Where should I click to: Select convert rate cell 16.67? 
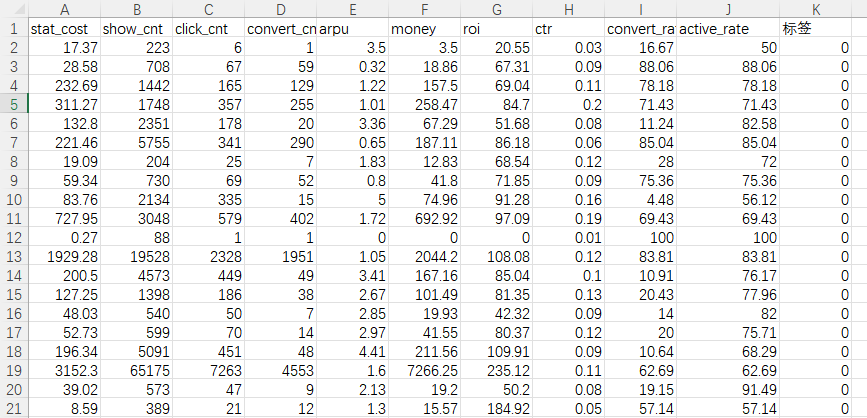click(x=640, y=48)
